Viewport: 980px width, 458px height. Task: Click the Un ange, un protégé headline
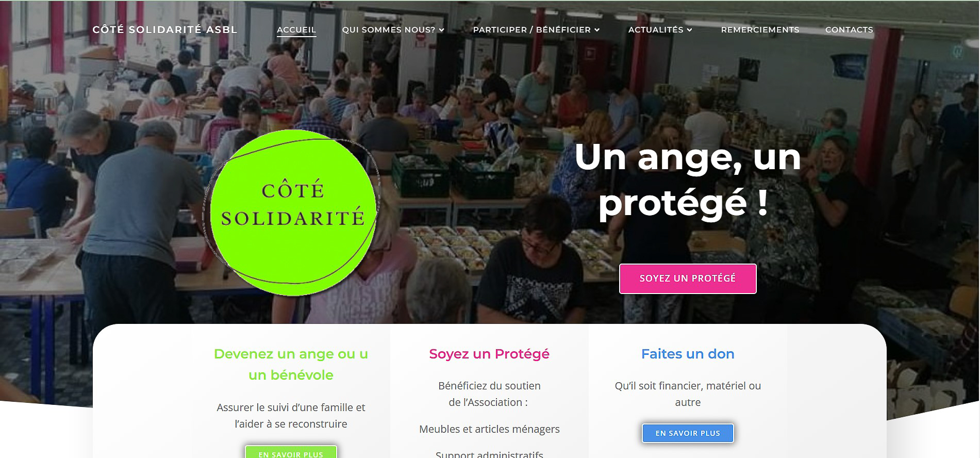(x=688, y=179)
